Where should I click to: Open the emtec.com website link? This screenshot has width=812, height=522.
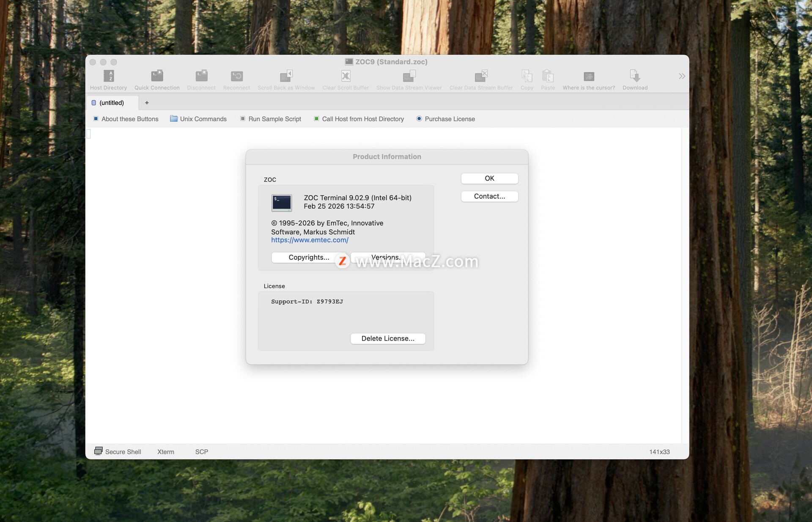[x=310, y=240]
